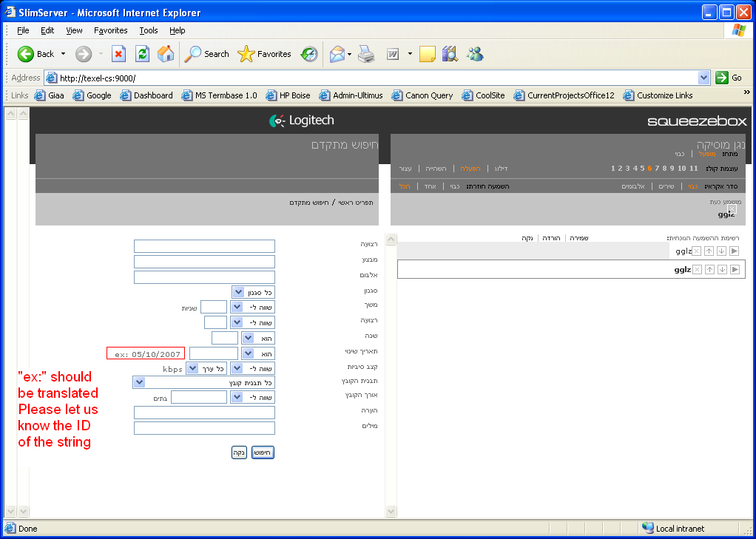Expand the file format dropdown כל תבנית קובץ
756x539 pixels.
pyautogui.click(x=138, y=382)
